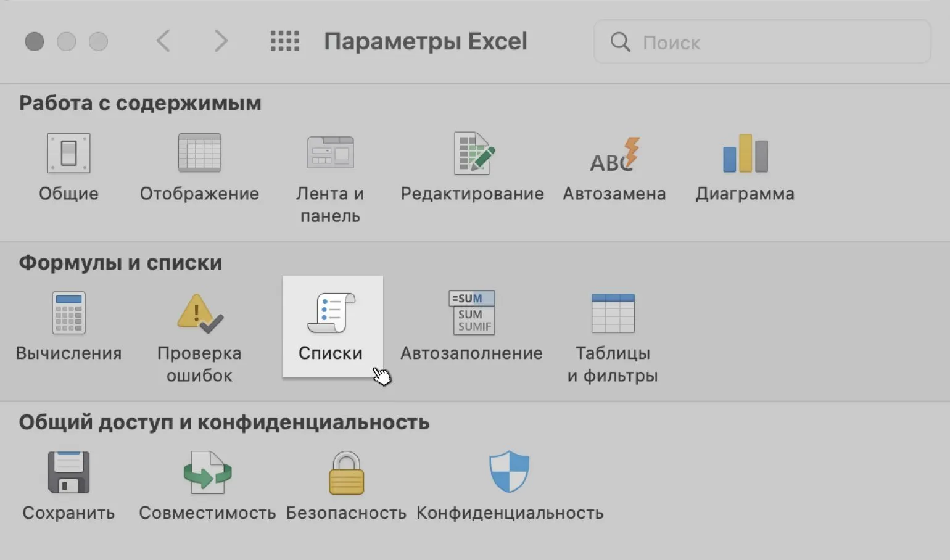Open Безопасность (Security) padlock settings

tap(346, 473)
